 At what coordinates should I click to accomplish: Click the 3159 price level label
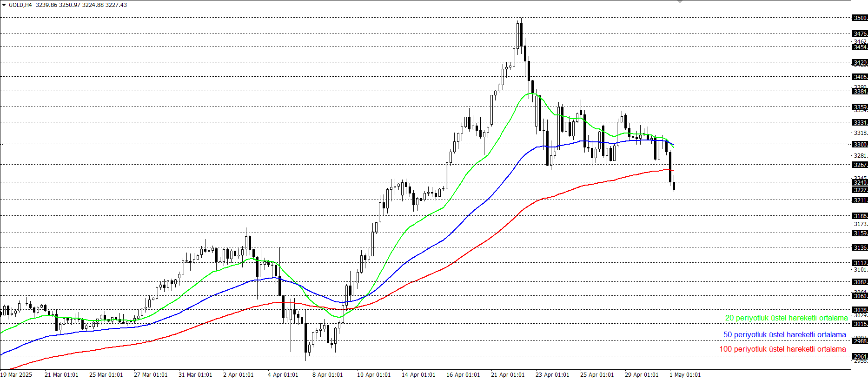tap(860, 233)
